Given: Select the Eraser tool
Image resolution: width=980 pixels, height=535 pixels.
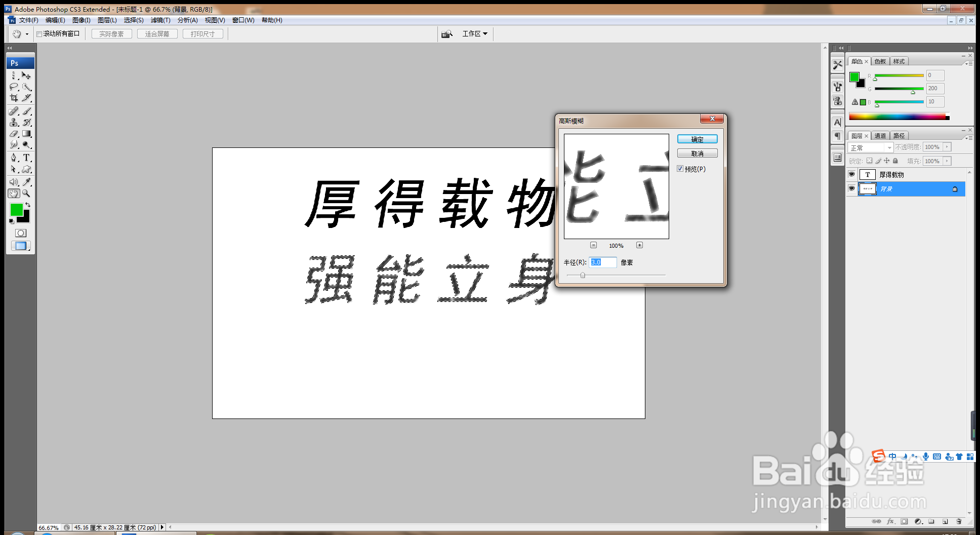Looking at the screenshot, I should pos(14,134).
